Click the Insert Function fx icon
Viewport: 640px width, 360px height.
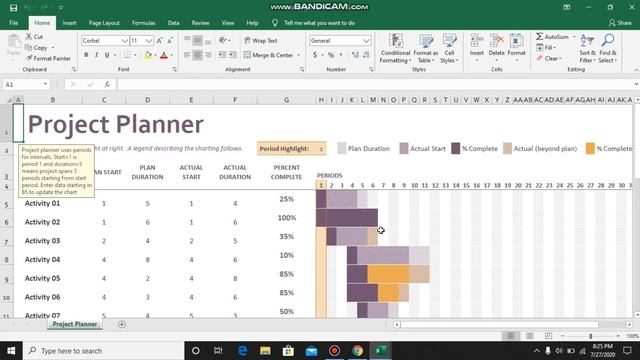point(107,84)
